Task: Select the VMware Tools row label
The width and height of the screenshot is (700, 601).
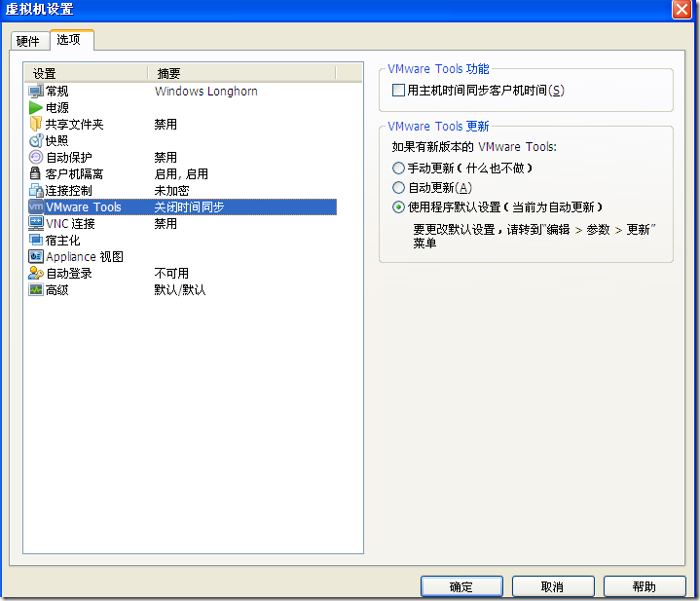Action: point(84,207)
